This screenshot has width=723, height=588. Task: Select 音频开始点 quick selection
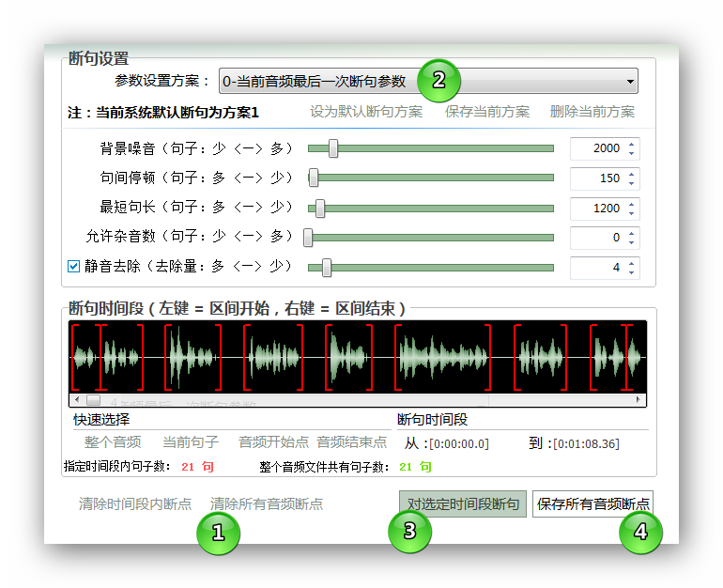click(x=273, y=442)
